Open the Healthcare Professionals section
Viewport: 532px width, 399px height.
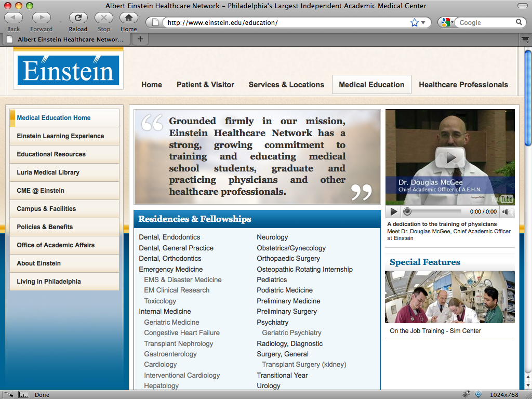[463, 85]
